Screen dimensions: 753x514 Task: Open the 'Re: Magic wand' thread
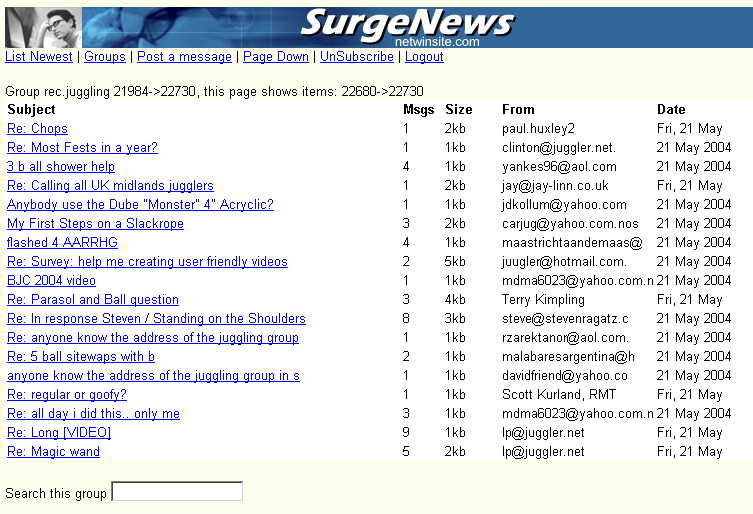pos(53,452)
